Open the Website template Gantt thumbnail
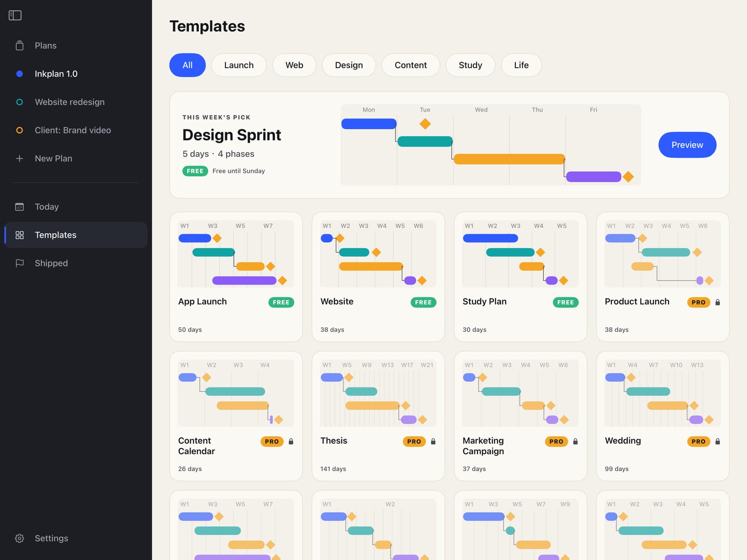 tap(378, 254)
